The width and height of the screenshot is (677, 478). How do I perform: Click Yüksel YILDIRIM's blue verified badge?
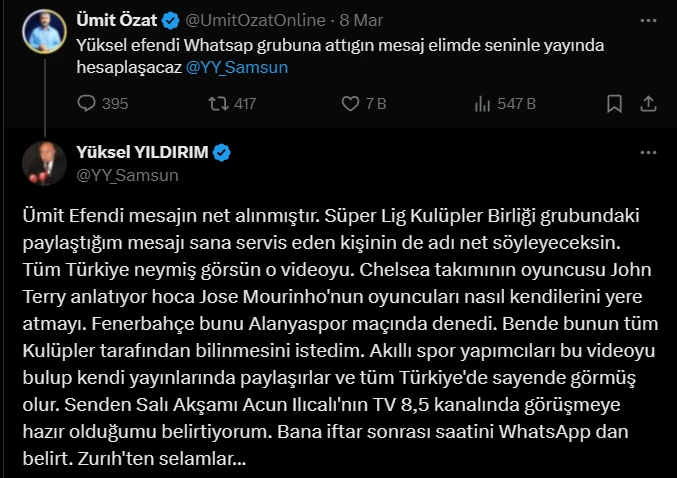coord(222,153)
